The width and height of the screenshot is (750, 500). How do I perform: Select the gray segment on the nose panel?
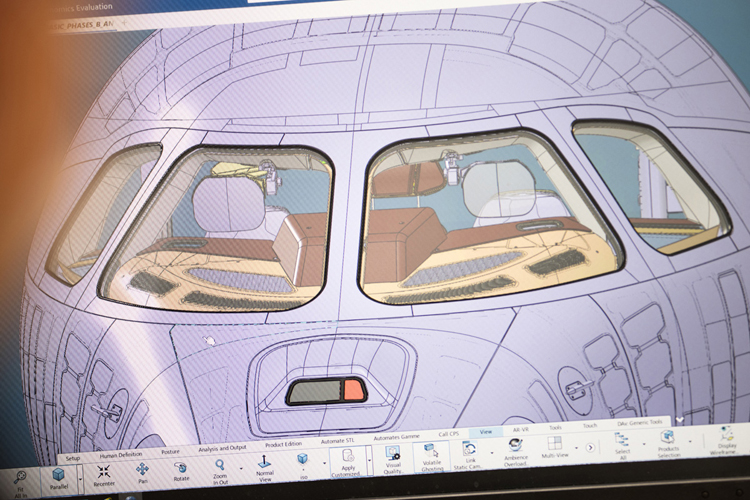(x=317, y=392)
